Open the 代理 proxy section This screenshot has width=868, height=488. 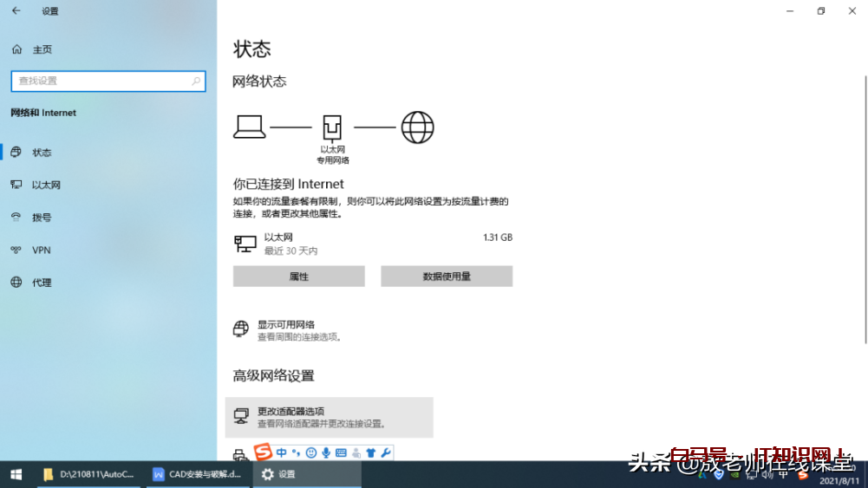point(108,283)
